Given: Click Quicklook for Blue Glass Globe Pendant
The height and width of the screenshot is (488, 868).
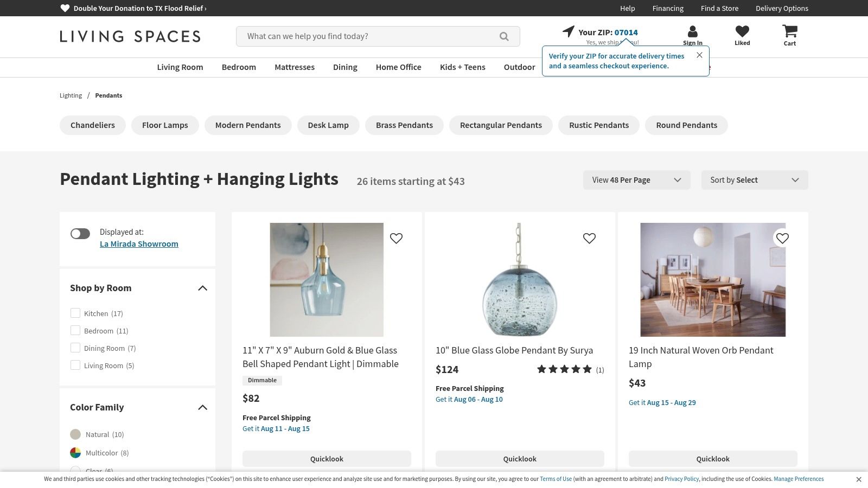Looking at the screenshot, I should click(x=520, y=459).
